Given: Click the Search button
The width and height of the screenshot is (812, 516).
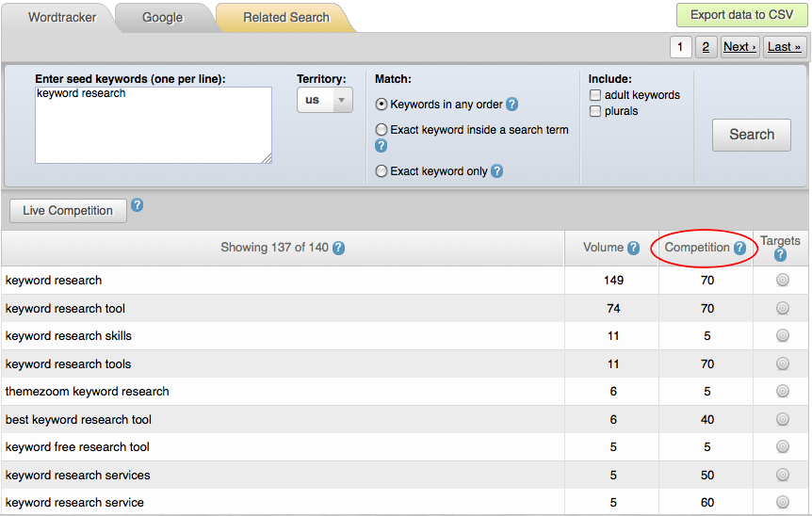Looking at the screenshot, I should click(x=752, y=135).
